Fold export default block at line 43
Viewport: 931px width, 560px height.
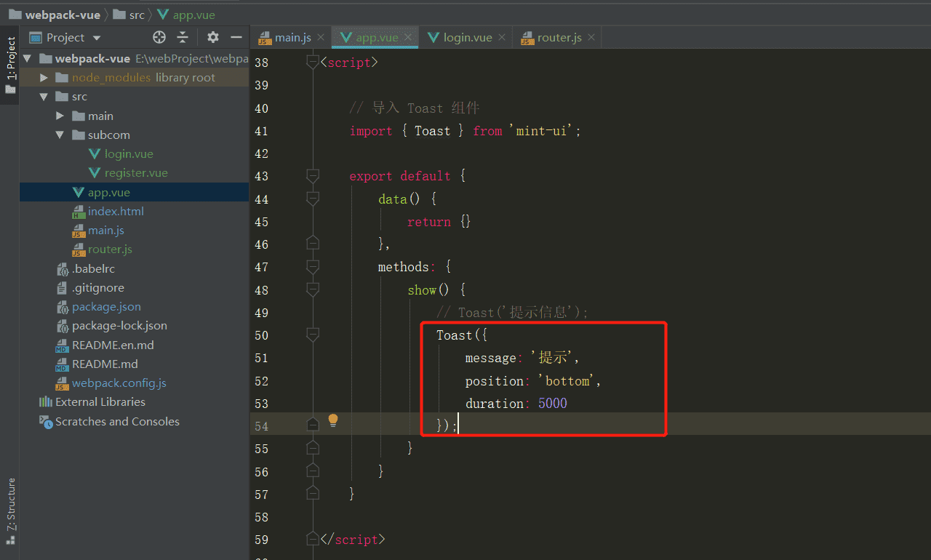(313, 176)
